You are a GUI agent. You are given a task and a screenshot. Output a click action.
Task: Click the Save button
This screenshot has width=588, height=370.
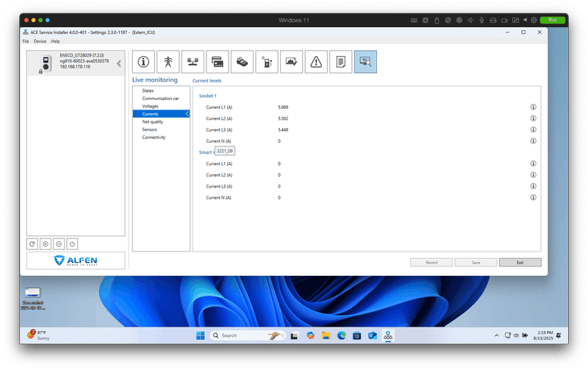click(x=476, y=263)
